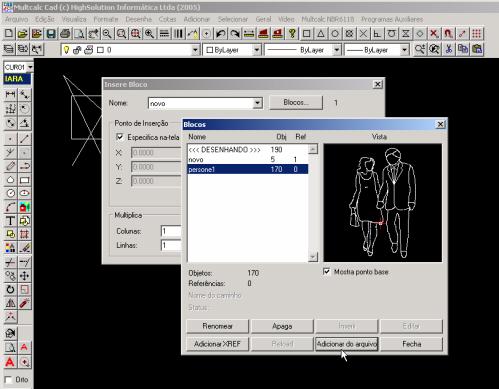Open the Selecionar menu
This screenshot has width=499, height=389.
pyautogui.click(x=233, y=19)
